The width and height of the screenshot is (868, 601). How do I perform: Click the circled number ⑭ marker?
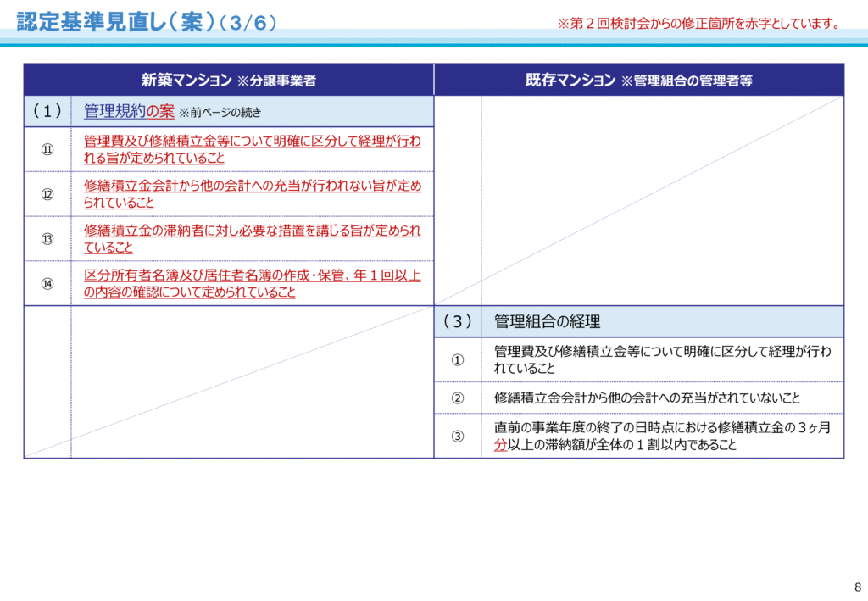coord(47,283)
